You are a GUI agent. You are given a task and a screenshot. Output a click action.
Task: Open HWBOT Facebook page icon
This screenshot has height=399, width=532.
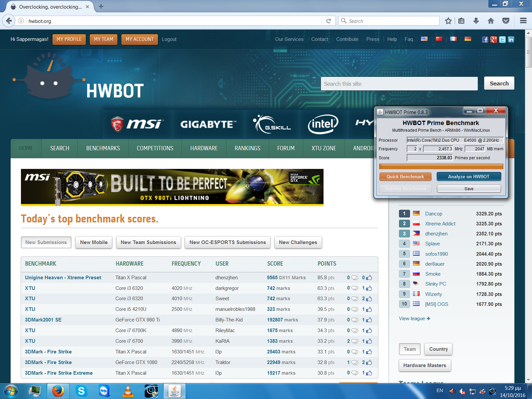coord(485,40)
